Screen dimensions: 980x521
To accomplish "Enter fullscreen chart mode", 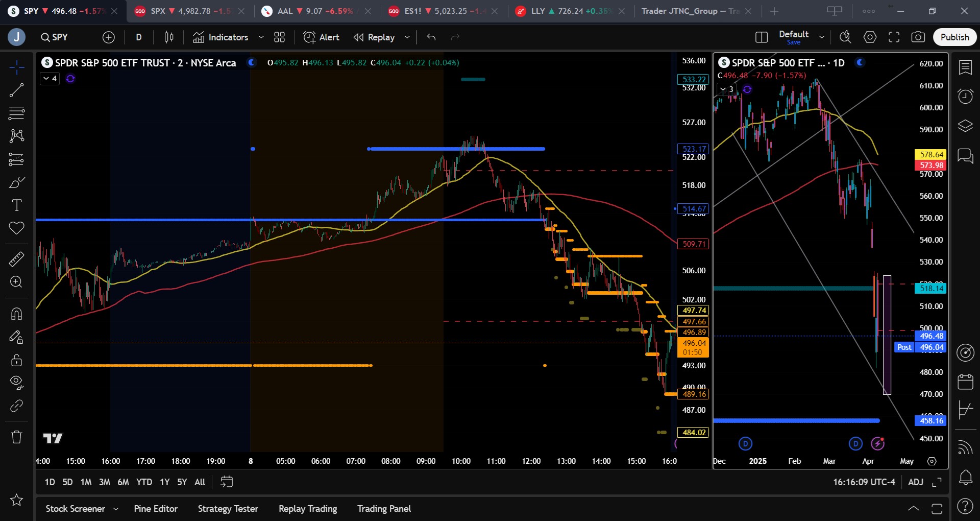I will pos(894,37).
